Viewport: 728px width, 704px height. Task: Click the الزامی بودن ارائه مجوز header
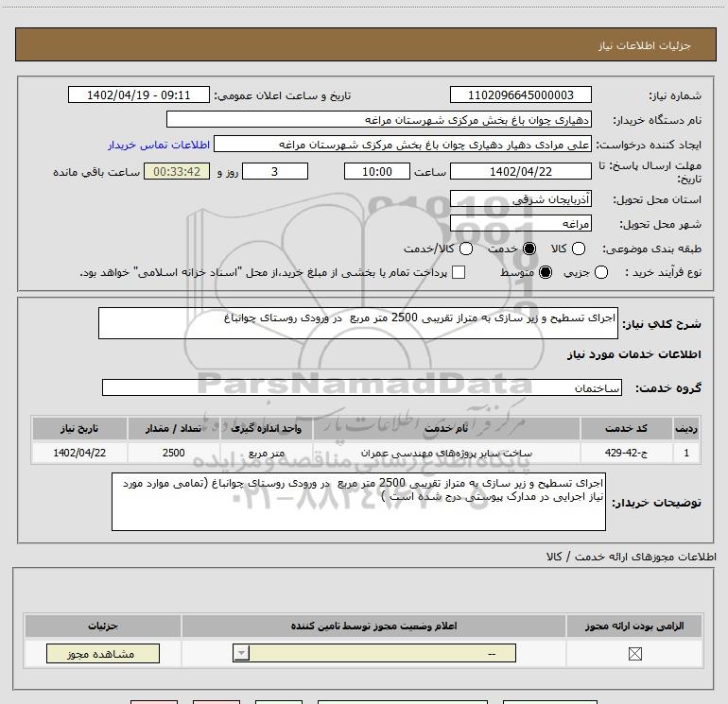(634, 626)
